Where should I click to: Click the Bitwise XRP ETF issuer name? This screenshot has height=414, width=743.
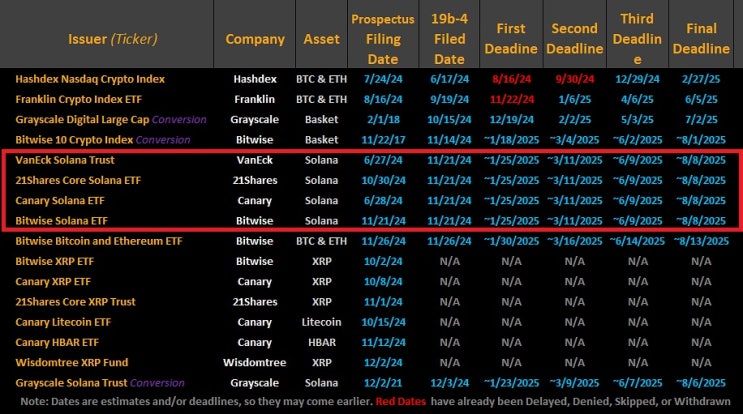[54, 261]
